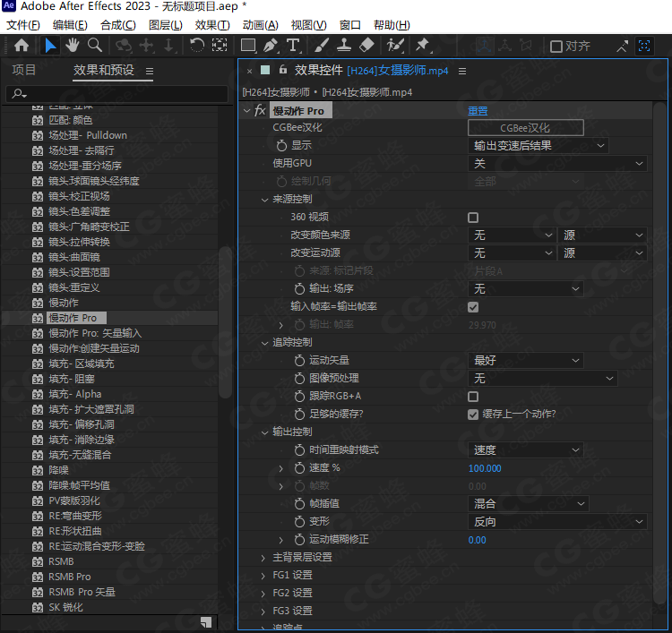Open the 变形 dropdown showing 反向
This screenshot has height=633, width=672.
[557, 522]
